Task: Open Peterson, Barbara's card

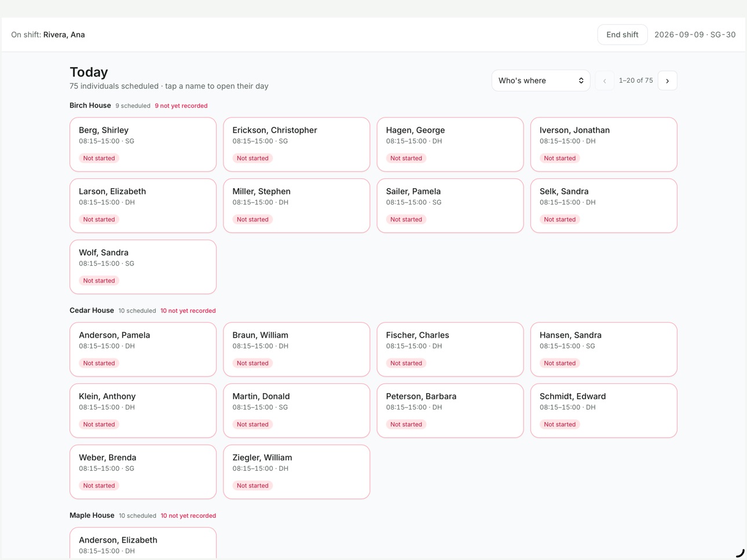Action: click(x=450, y=411)
